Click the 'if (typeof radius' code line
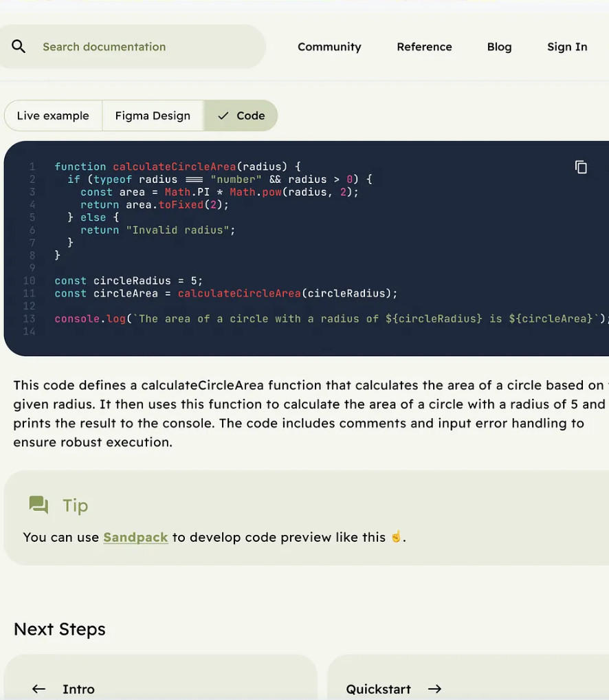The image size is (609, 700). click(x=219, y=179)
